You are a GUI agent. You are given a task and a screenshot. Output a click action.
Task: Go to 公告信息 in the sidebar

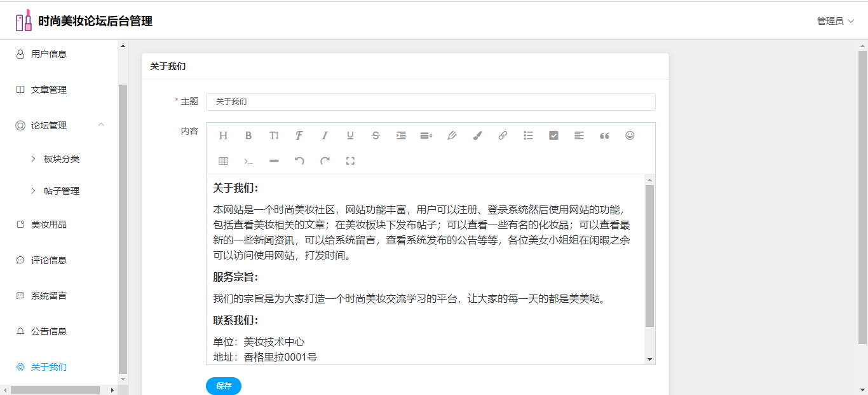pos(49,331)
